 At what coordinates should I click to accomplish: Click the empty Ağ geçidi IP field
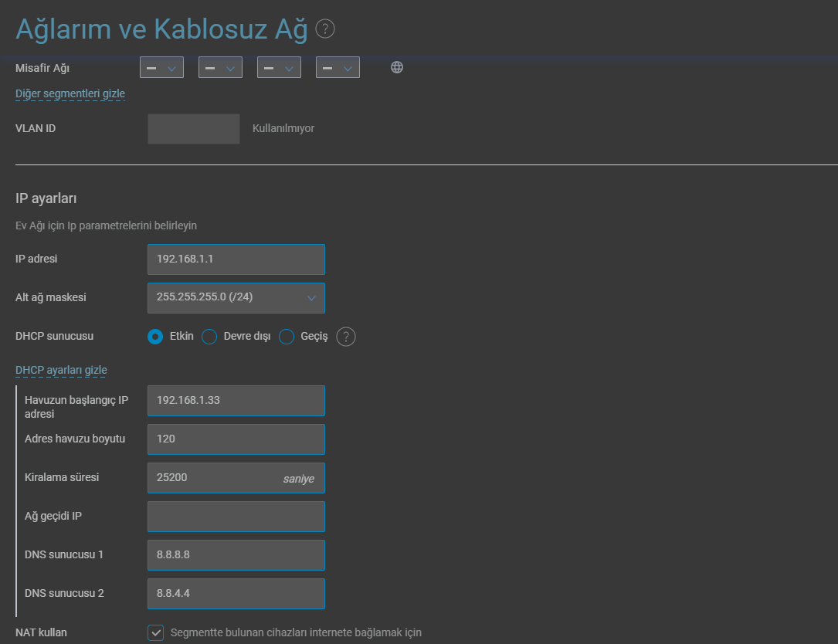point(236,517)
